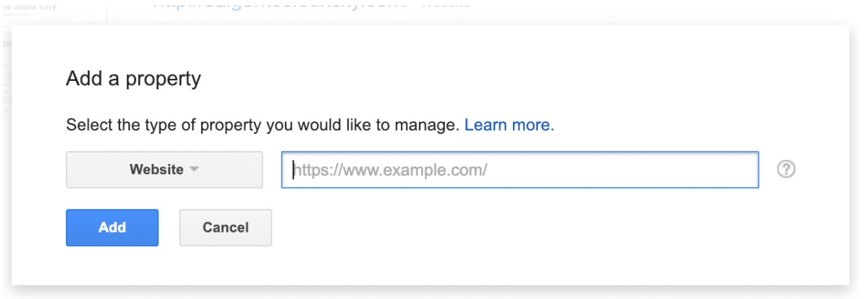The image size is (868, 299).
Task: Click the gray circle icon beside the URL field
Action: tap(786, 169)
